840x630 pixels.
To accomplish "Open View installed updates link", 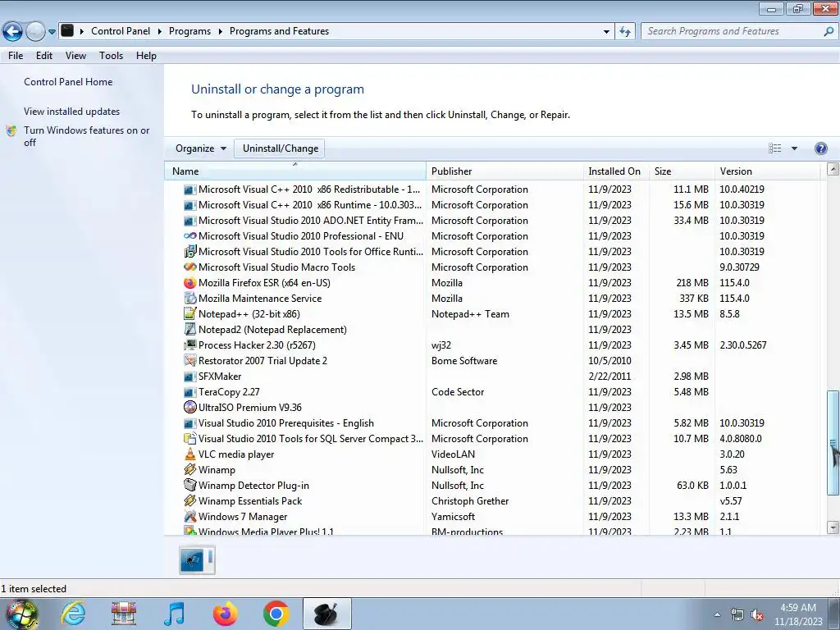I will tap(72, 112).
